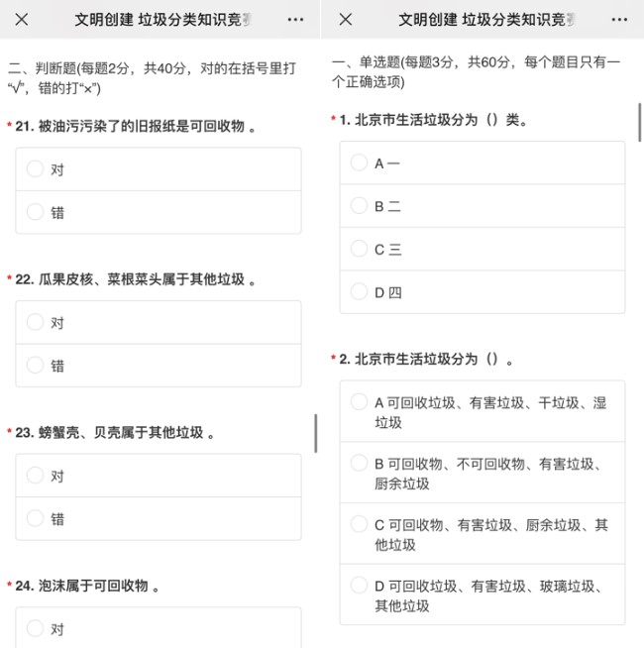Select answer C 厨余垃圾、其他垃圾 for question 2
The height and width of the screenshot is (648, 644).
[x=359, y=524]
